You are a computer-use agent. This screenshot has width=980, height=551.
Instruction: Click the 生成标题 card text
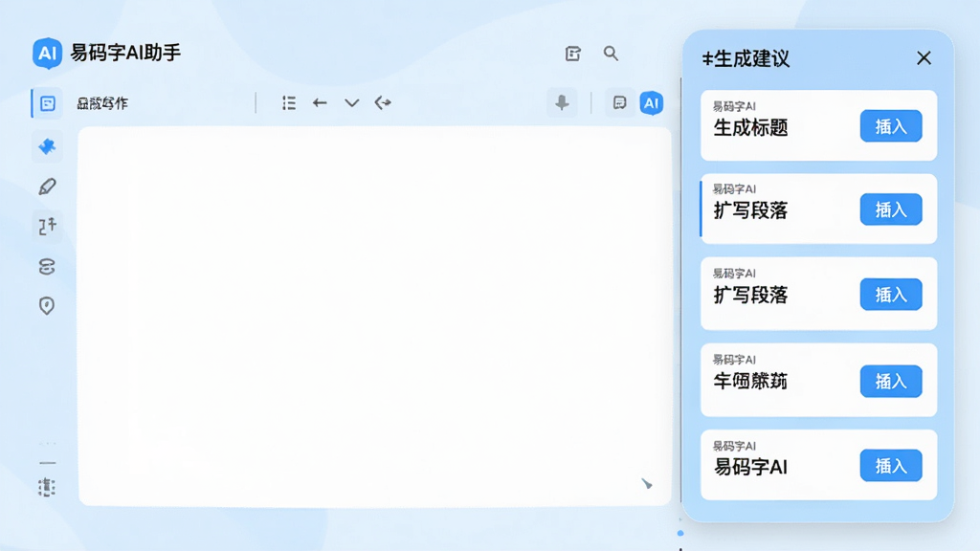pos(750,128)
